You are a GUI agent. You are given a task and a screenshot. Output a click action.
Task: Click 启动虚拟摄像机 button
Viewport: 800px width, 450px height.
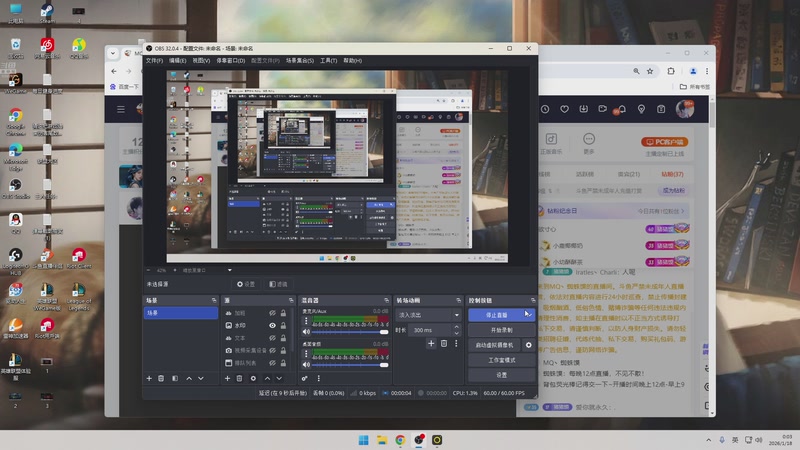pos(494,345)
